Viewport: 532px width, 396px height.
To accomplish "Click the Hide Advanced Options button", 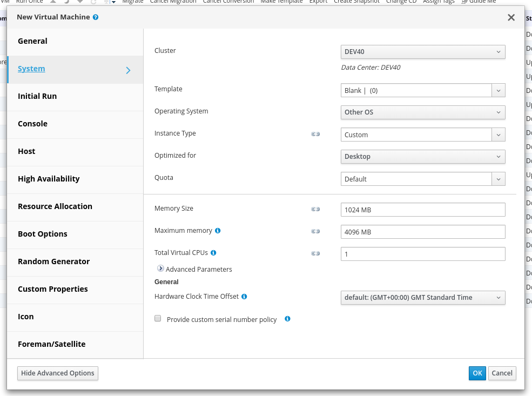I will (58, 373).
